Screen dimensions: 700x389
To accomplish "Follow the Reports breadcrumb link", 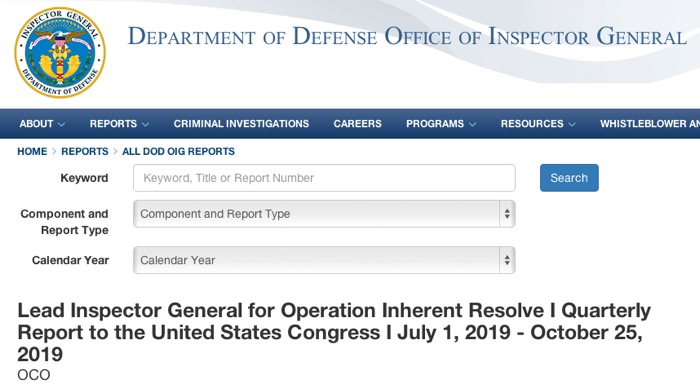I will 85,151.
